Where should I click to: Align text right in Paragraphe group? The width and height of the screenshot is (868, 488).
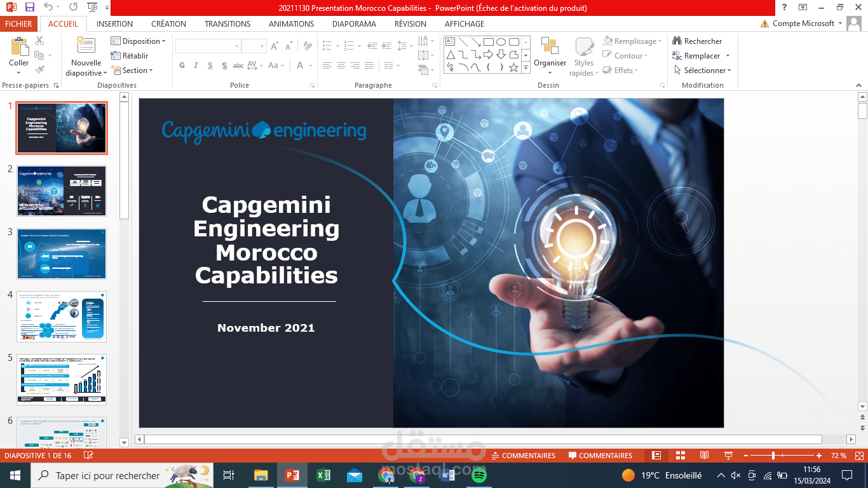[355, 65]
